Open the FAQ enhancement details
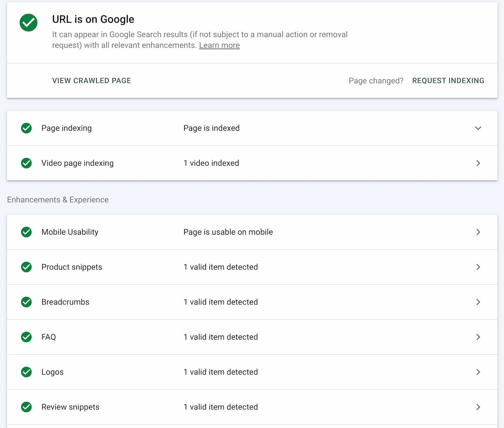This screenshot has width=504, height=428. 478,337
